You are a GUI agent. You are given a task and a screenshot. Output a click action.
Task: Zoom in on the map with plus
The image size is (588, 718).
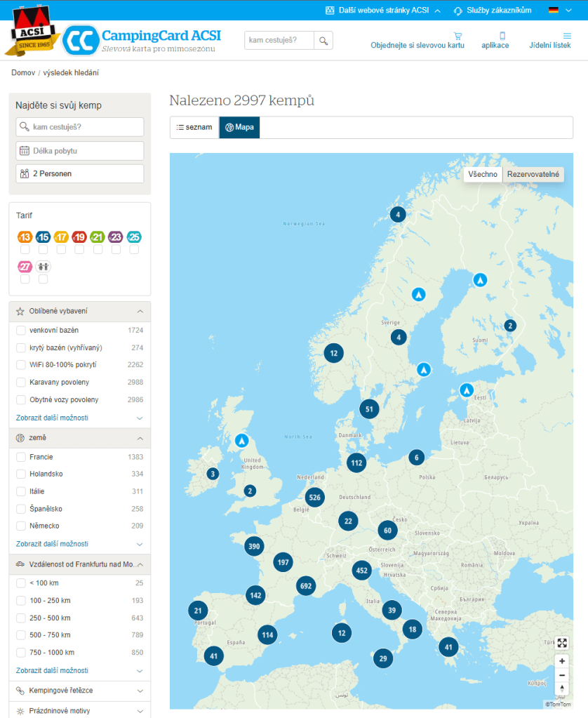(561, 661)
